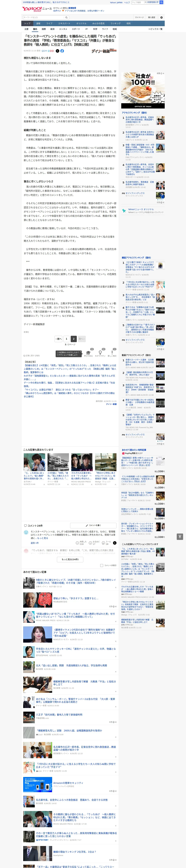The height and width of the screenshot is (868, 186).
Task: Open comment count bubble showing 24
Action: (44, 51)
